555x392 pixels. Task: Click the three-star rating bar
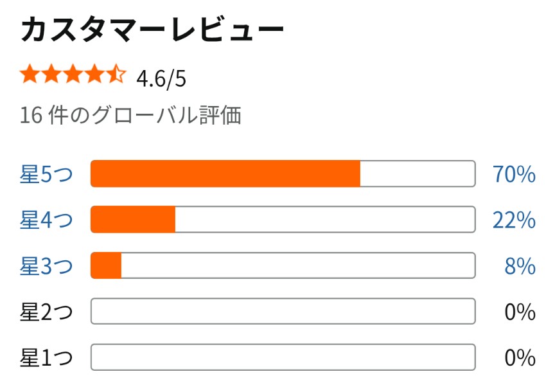283,265
